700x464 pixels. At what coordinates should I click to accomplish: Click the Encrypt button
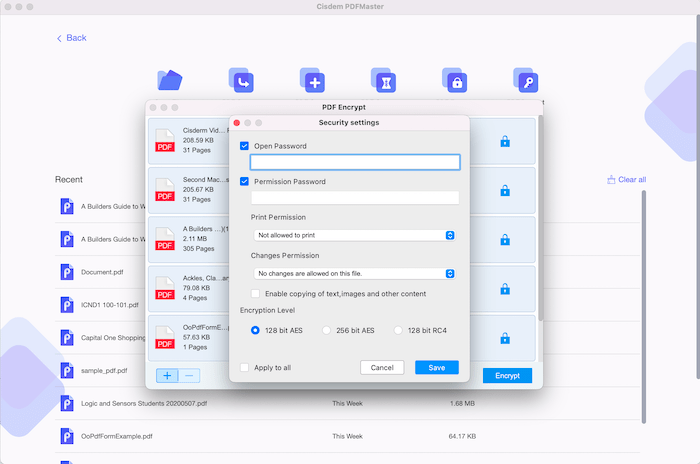click(507, 376)
